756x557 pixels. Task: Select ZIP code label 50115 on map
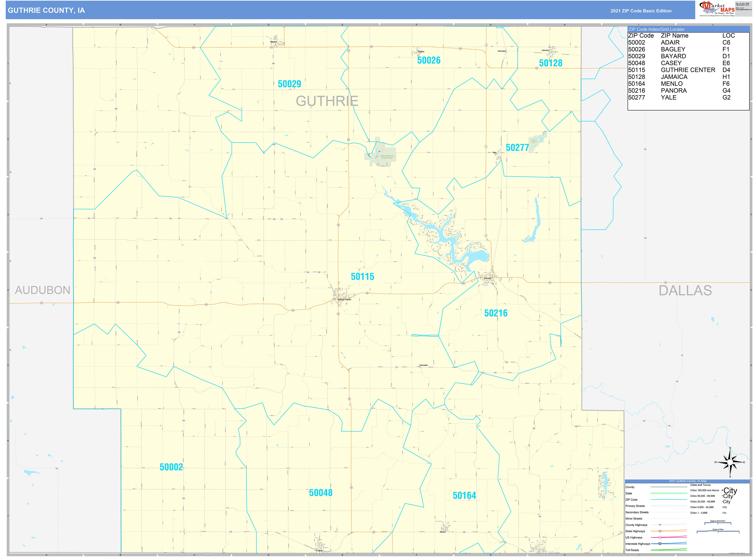(362, 277)
